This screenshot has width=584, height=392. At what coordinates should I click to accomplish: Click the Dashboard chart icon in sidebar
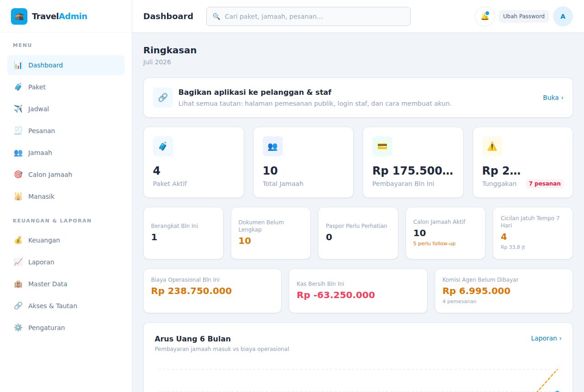[18, 65]
